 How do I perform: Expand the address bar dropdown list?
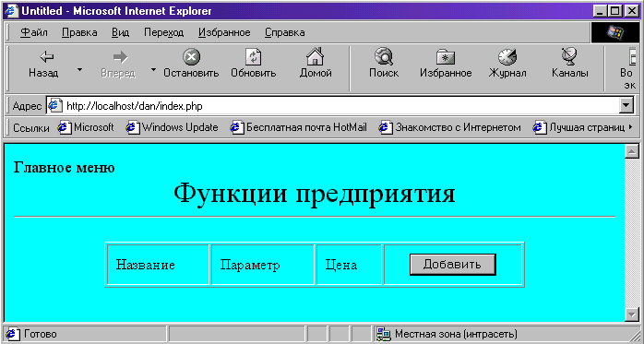[626, 106]
